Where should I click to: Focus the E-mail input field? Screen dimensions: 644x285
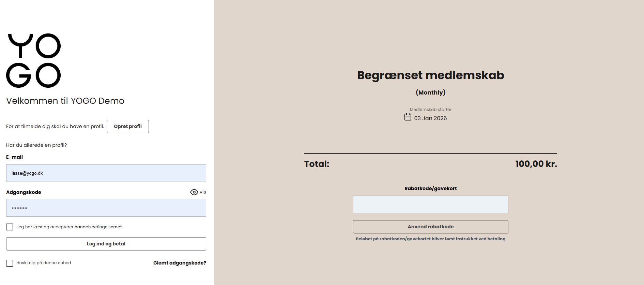pos(106,173)
